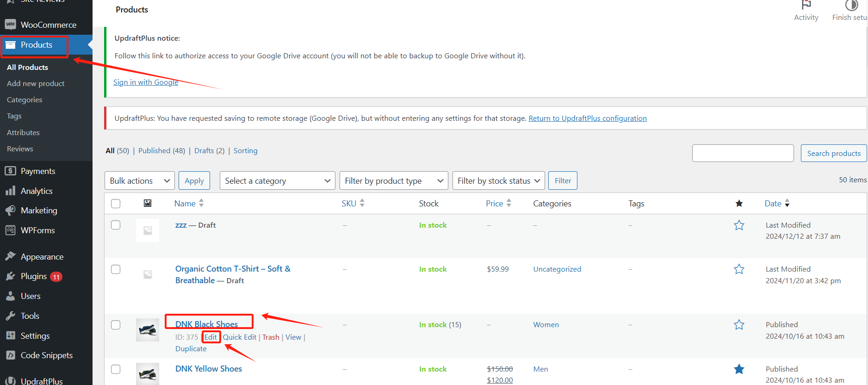Check the select-all products checkbox
This screenshot has height=385, width=868.
(116, 204)
